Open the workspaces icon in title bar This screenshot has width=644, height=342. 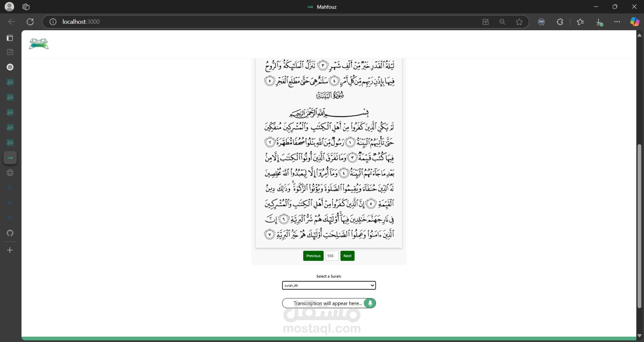coord(26,7)
